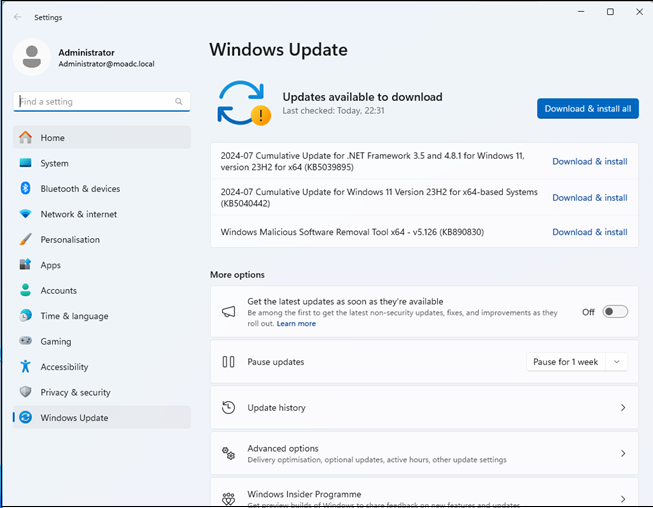This screenshot has height=508, width=653.
Task: Open Windows Insider Programme via its chevron
Action: (x=623, y=499)
